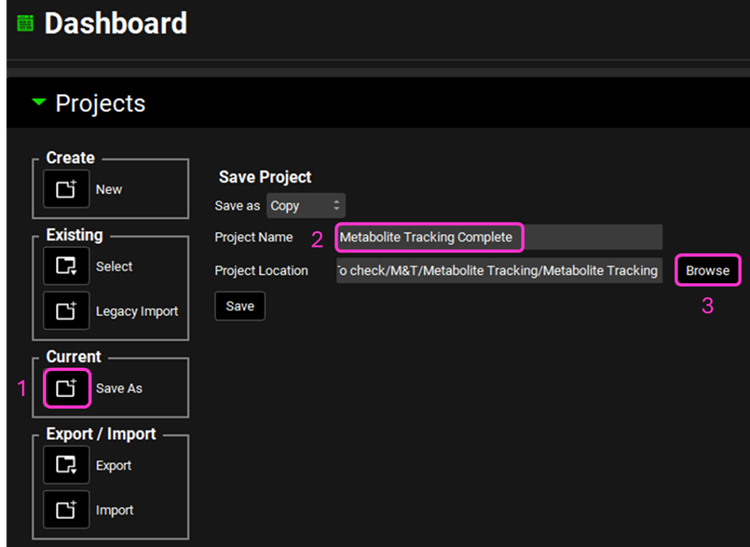Click the Select existing project icon

66,266
